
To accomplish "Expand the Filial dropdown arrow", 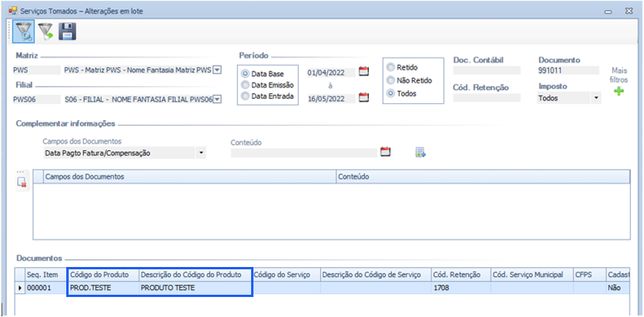I will point(218,98).
